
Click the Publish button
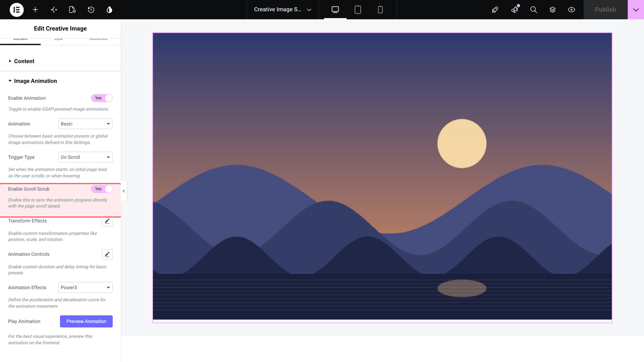(605, 10)
